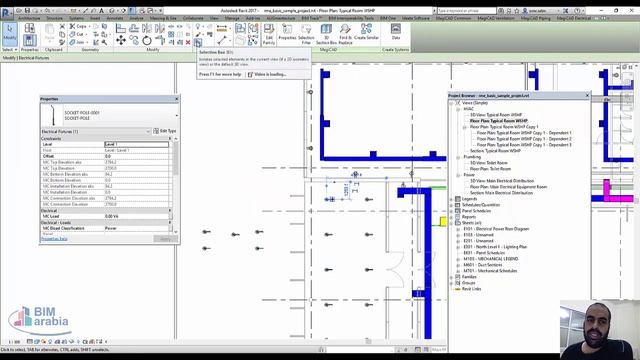
Task: Select sheet E601 - Panel Schedules
Action: click(x=484, y=253)
